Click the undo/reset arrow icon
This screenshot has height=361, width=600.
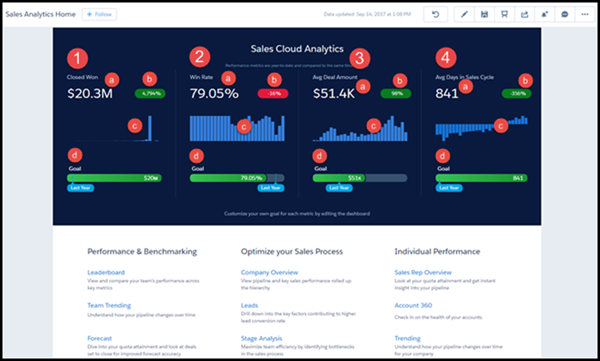(435, 15)
